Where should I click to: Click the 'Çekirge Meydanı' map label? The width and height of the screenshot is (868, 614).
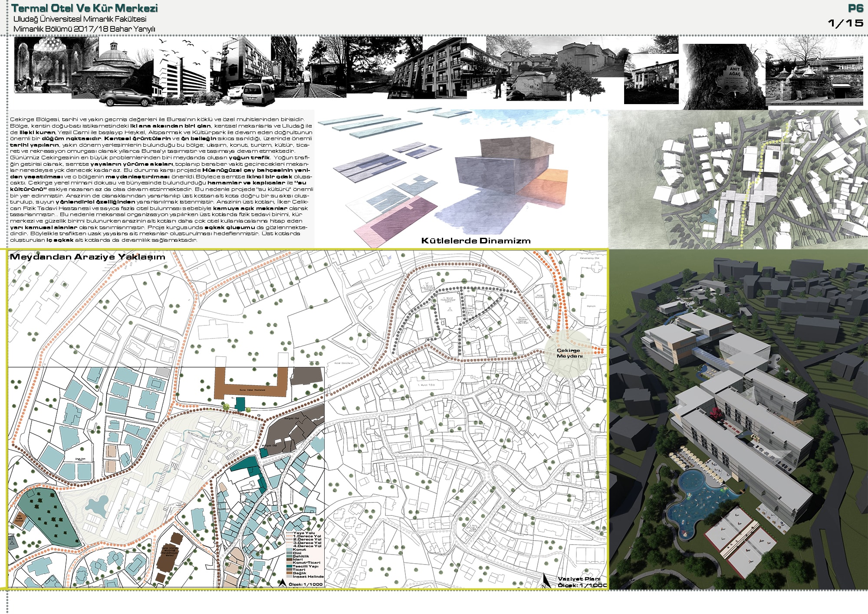click(569, 353)
